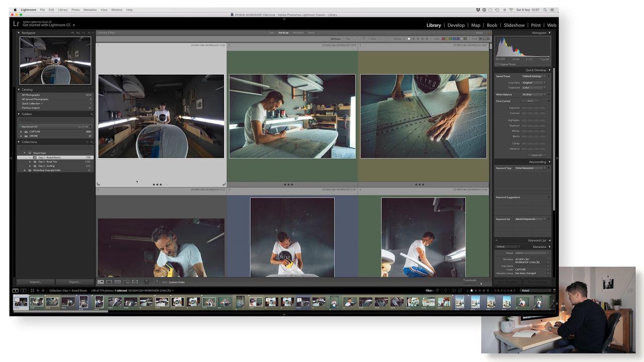
Task: Select the Painter spray can tool
Action: (x=146, y=282)
